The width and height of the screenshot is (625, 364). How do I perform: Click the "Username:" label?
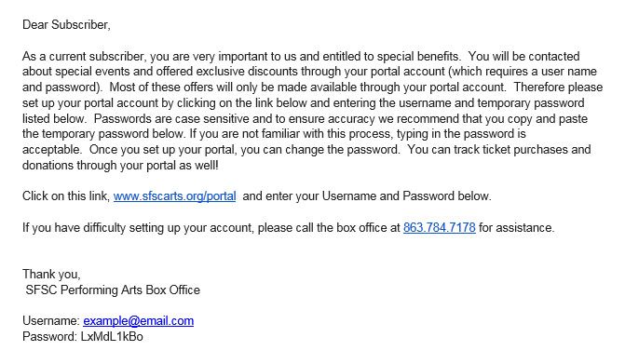[51, 321]
